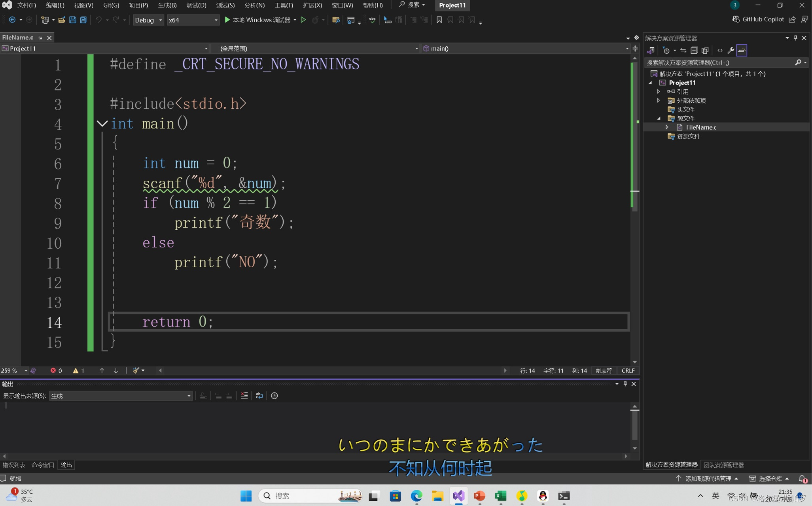
Task: Go to previous issue arrow
Action: pos(102,370)
